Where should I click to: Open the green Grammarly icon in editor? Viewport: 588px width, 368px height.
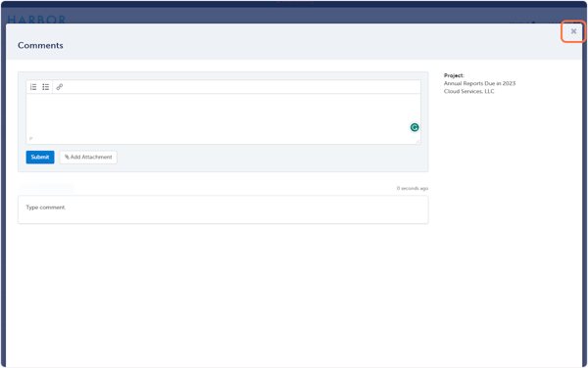(415, 127)
